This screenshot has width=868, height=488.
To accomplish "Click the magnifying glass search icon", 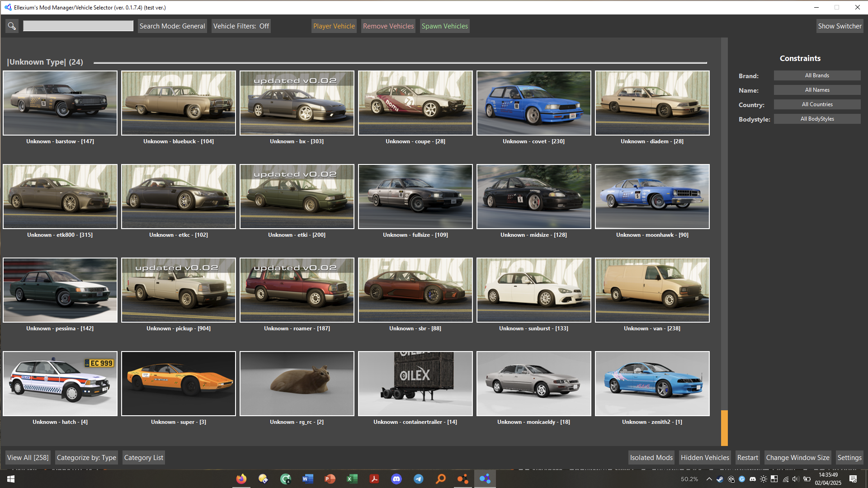I will [12, 26].
